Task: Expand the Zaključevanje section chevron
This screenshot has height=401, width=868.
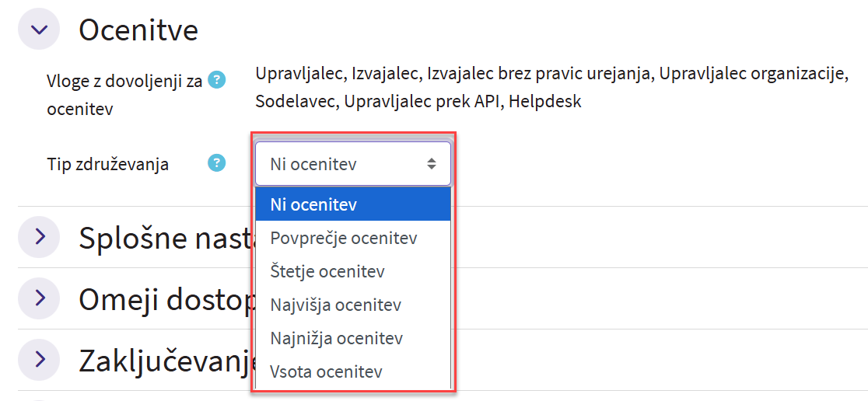Action: pyautogui.click(x=39, y=359)
